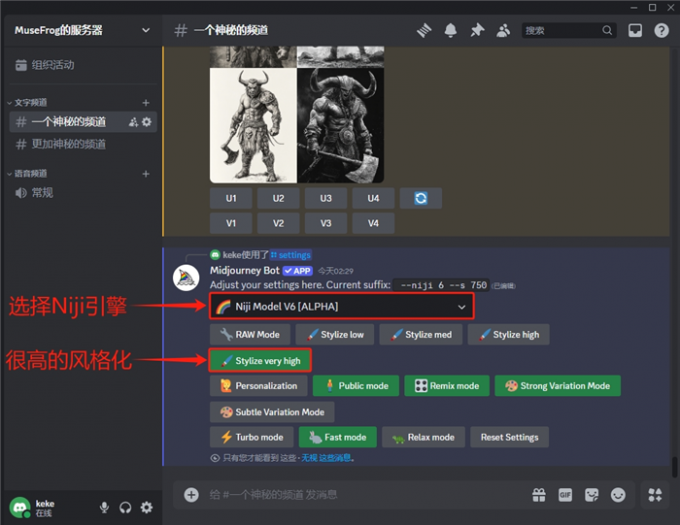Invite people to 一个神秘的频道 channel
680x525 pixels.
point(133,122)
